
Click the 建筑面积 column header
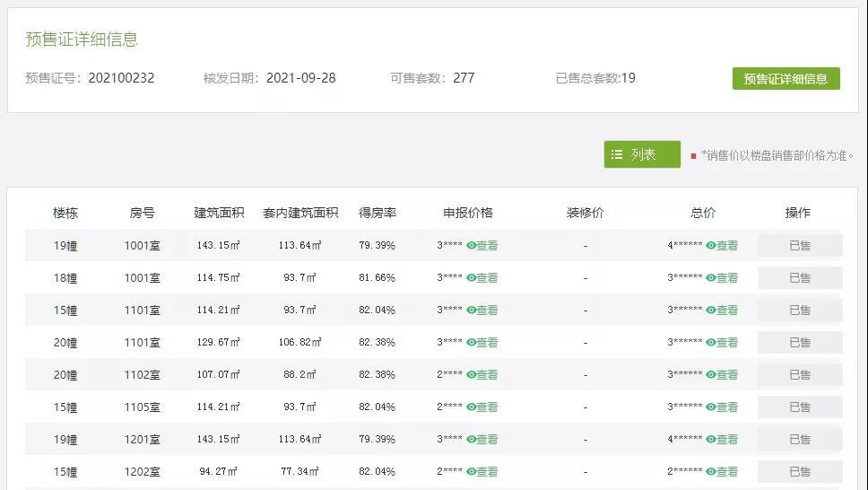[x=219, y=213]
